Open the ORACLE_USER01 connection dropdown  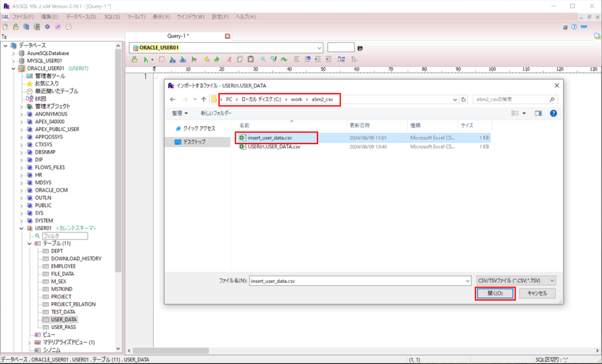(x=319, y=47)
